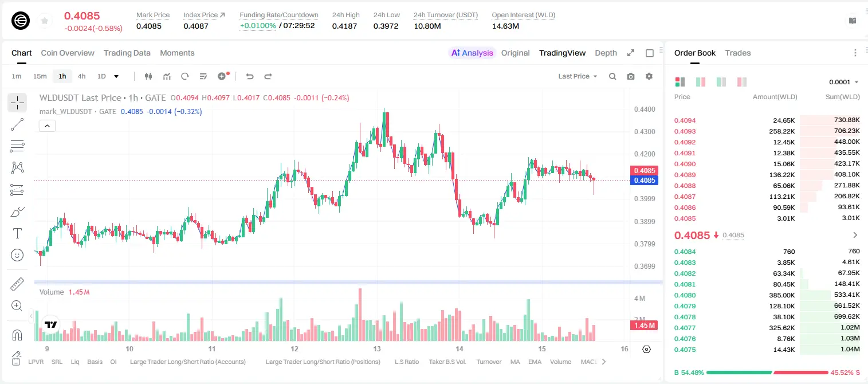Switch chart to Depth view
Screen dimensions: 868x384
pyautogui.click(x=606, y=53)
